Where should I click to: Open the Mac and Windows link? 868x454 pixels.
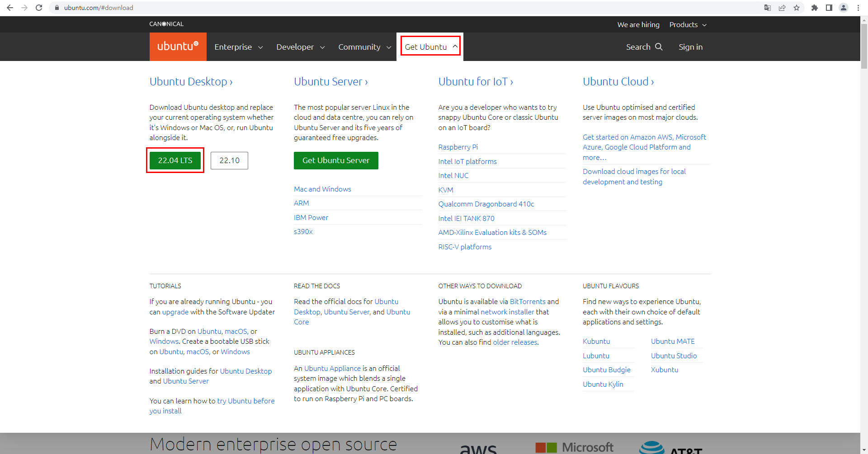click(x=322, y=189)
